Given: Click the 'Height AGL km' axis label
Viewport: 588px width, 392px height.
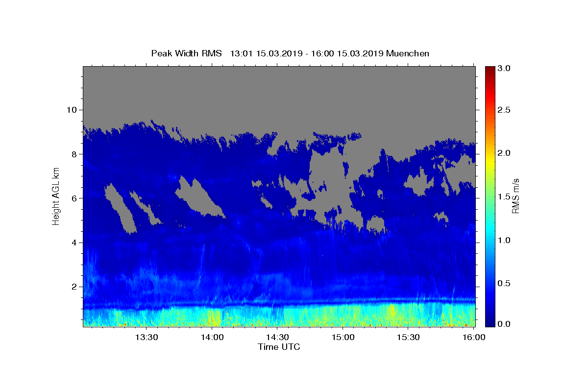Looking at the screenshot, I should tap(56, 196).
